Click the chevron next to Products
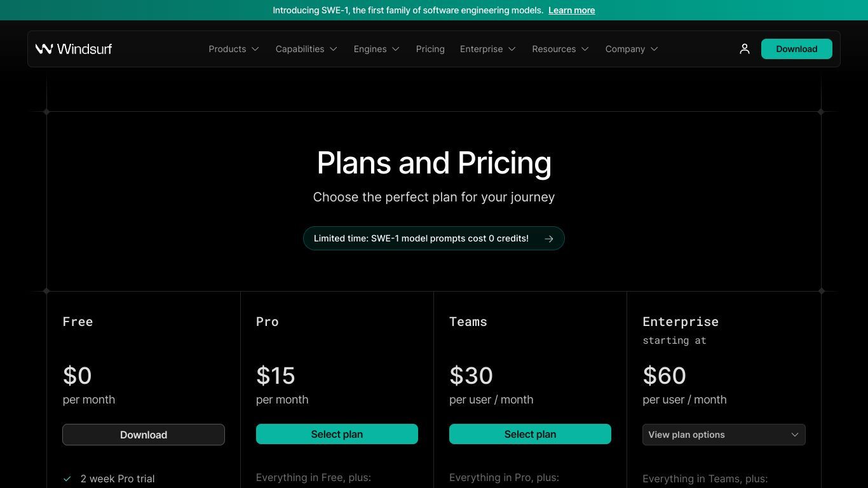This screenshot has height=488, width=868. point(255,49)
